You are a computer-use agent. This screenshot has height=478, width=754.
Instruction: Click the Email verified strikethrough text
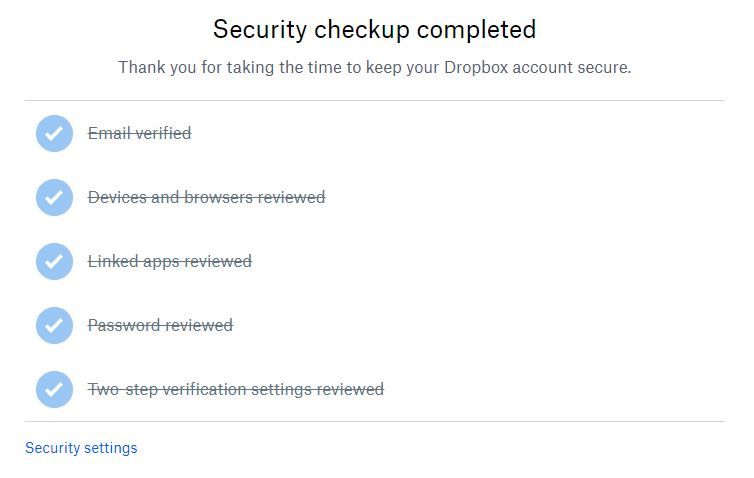point(139,133)
